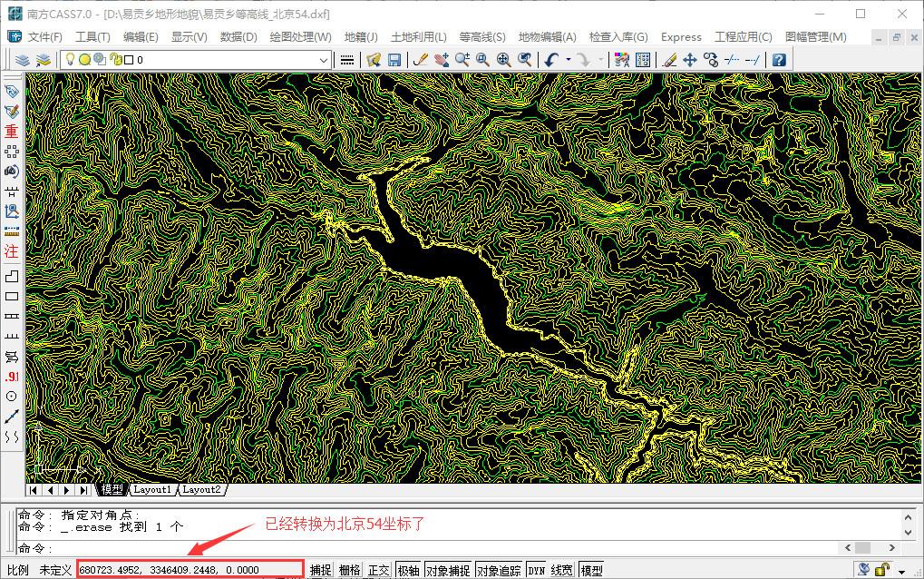Screen dimensions: 924x579
Task: Open the 文件(F) menu
Action: click(x=44, y=36)
